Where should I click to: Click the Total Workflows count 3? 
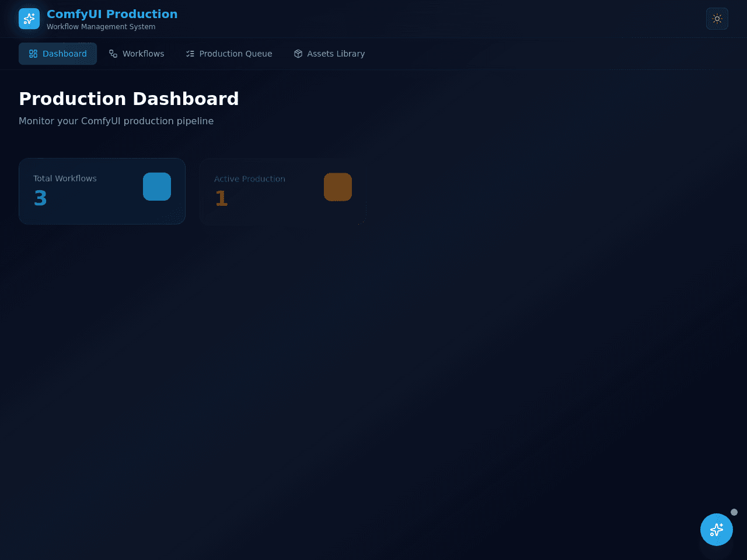point(40,198)
